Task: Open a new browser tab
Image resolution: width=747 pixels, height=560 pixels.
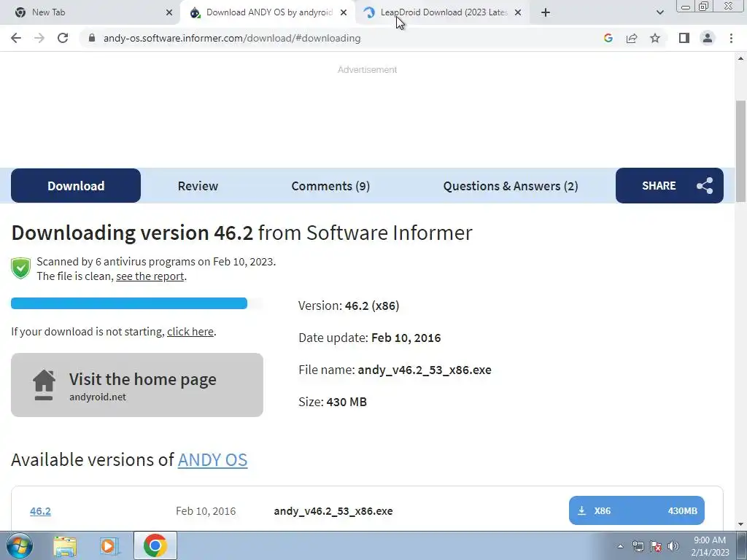Action: tap(546, 12)
